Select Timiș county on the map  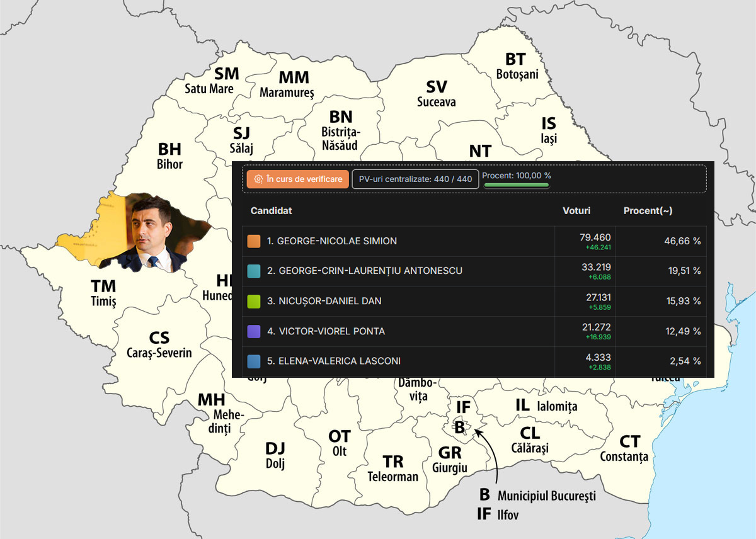click(103, 293)
